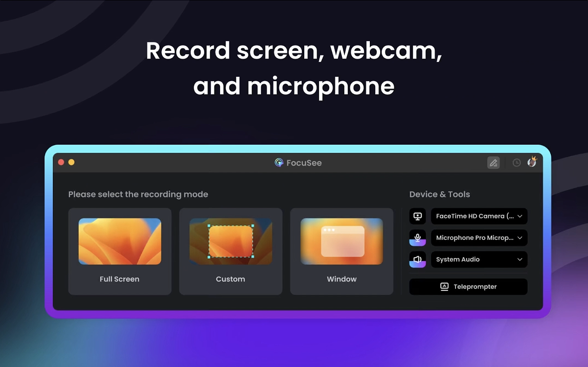588x367 pixels.
Task: Click the Custom mode label
Action: 230,279
